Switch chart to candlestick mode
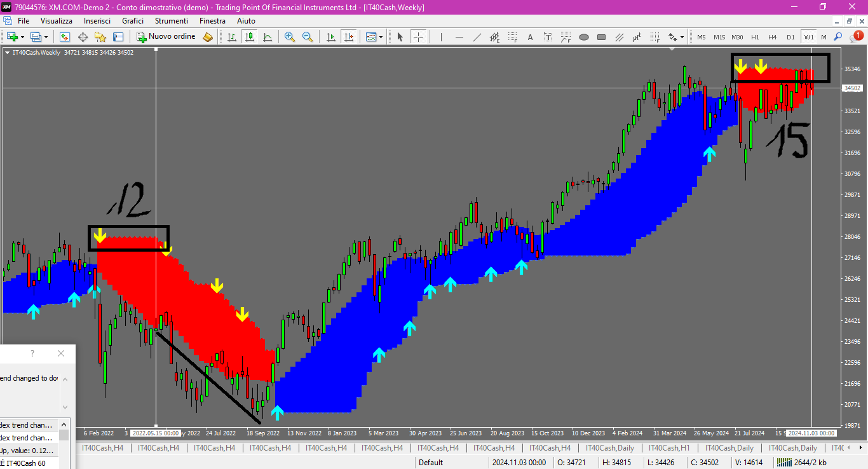Viewport: 868px width, 469px height. (250, 37)
